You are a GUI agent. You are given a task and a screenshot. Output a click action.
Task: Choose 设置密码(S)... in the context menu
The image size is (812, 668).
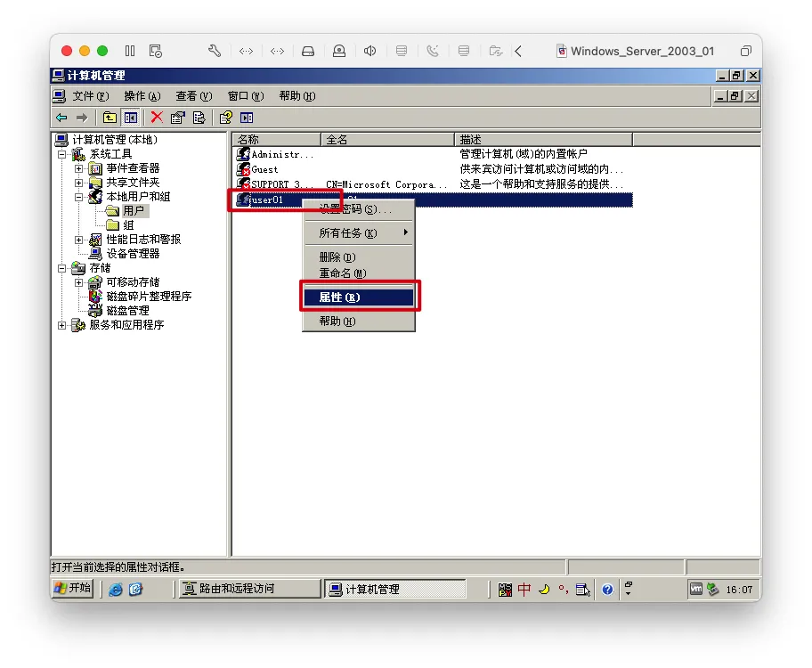pos(359,209)
